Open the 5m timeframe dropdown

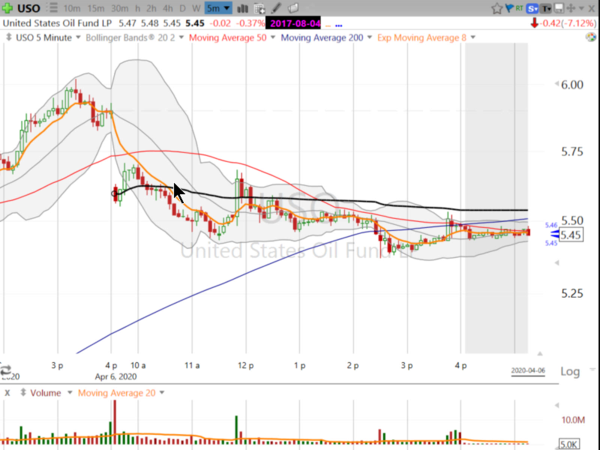218,8
